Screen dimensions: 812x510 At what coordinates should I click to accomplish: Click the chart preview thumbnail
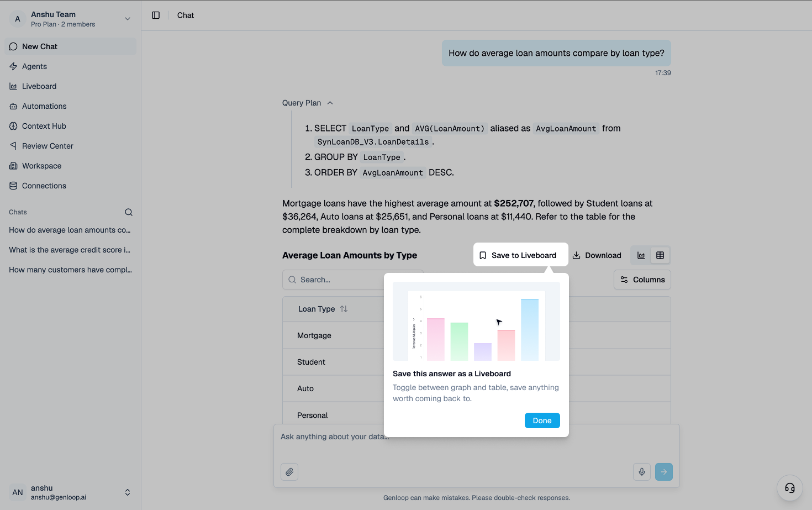(x=476, y=321)
